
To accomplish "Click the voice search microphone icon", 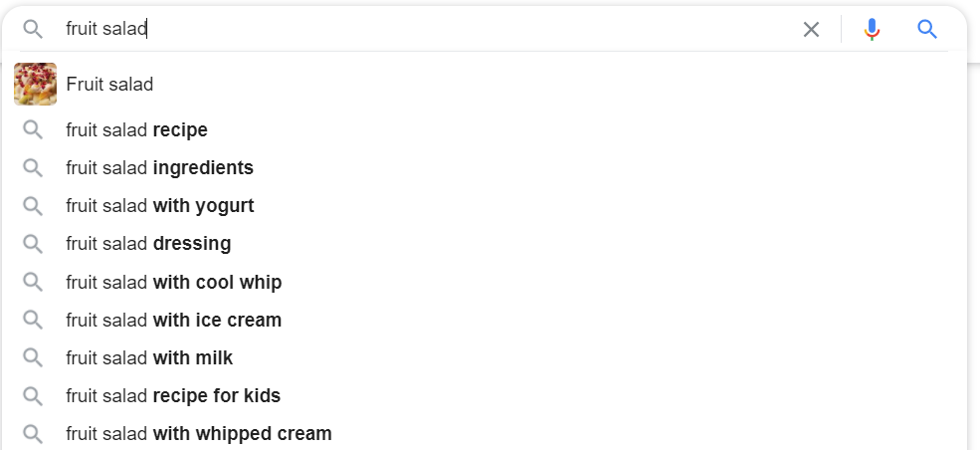I will 872,30.
